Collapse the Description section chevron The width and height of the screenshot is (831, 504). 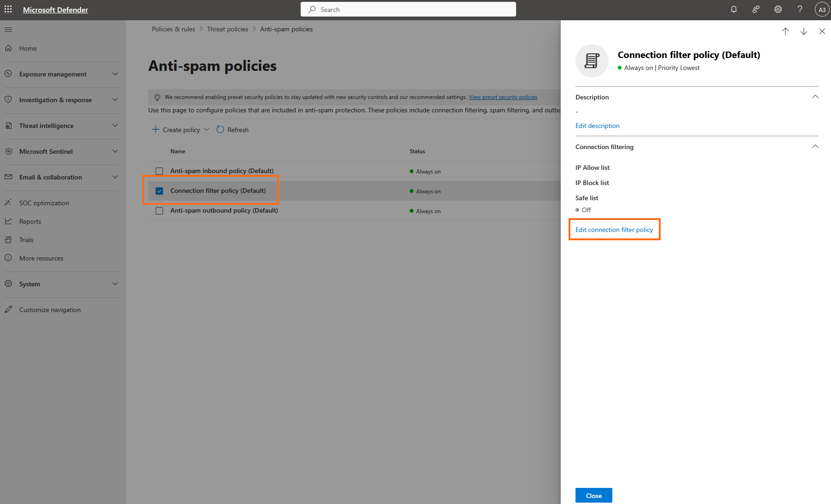tap(815, 97)
